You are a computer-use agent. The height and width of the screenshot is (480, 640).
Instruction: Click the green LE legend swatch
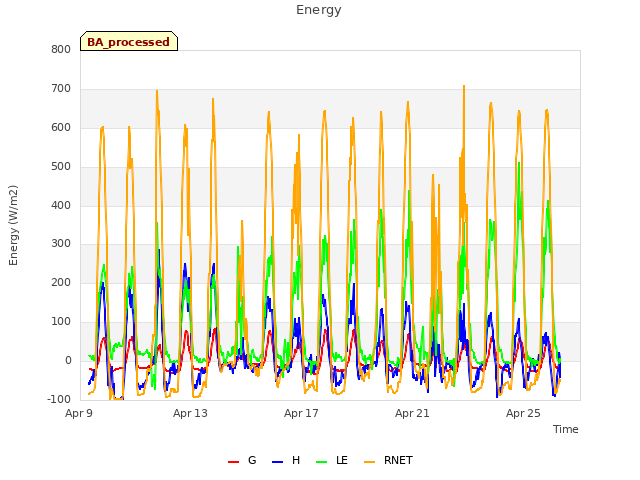(322, 462)
